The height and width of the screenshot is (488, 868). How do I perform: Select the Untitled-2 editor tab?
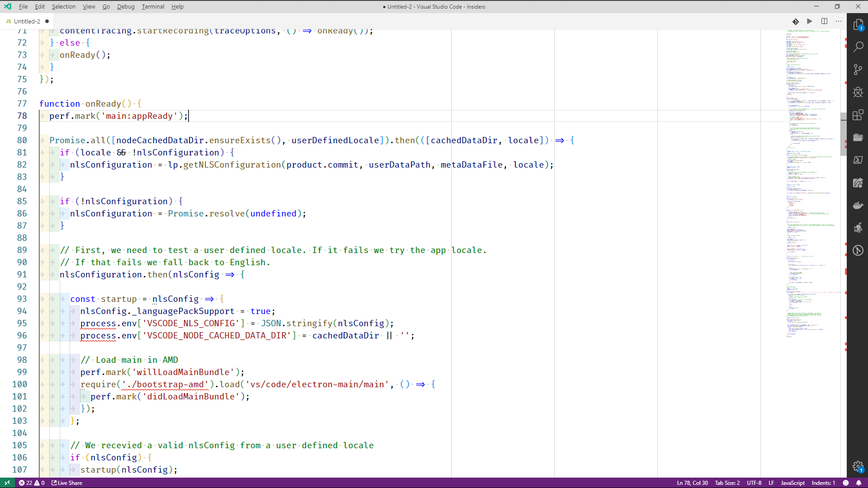click(x=27, y=21)
